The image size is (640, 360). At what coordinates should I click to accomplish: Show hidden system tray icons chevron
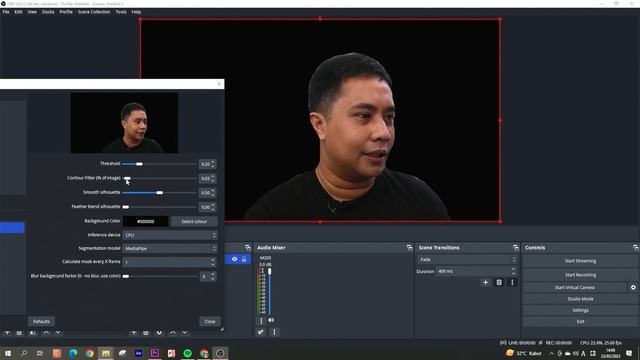551,353
